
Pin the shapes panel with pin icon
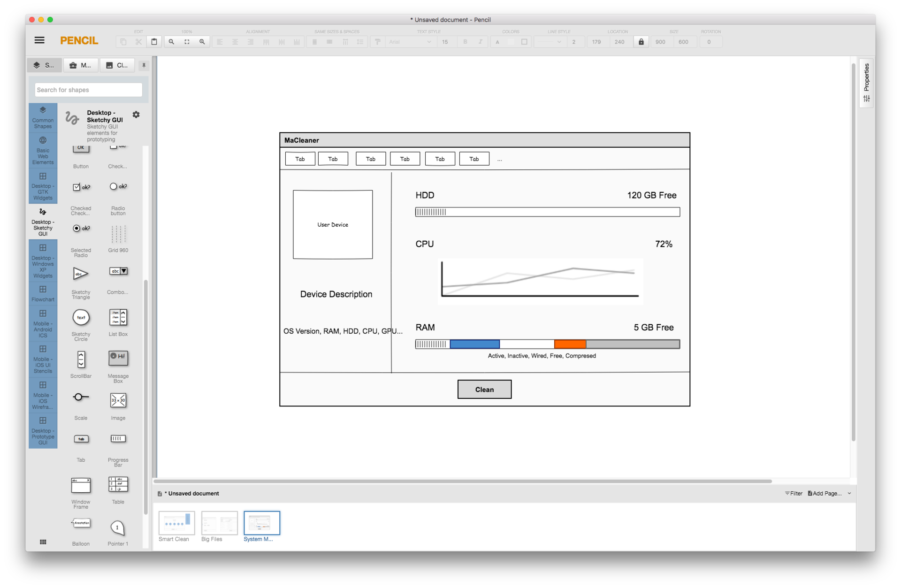[144, 65]
